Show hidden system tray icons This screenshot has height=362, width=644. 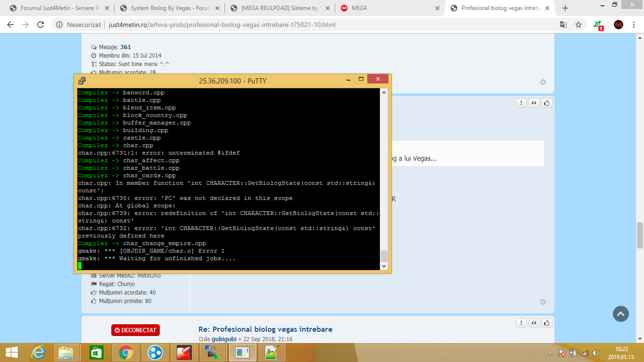(x=551, y=353)
